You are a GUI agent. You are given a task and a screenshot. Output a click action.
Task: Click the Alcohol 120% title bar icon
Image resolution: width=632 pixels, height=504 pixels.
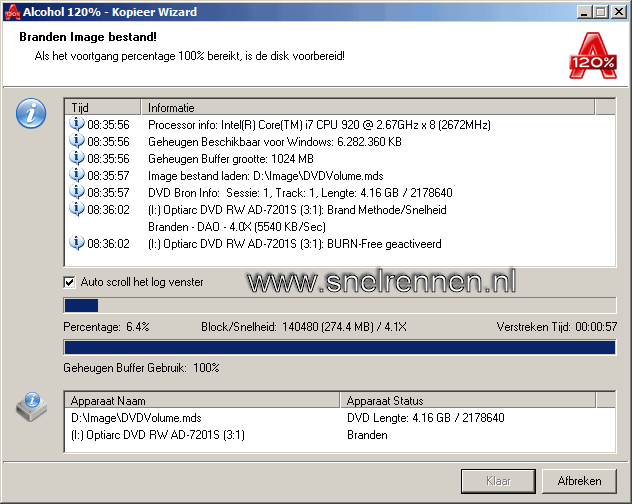12,12
